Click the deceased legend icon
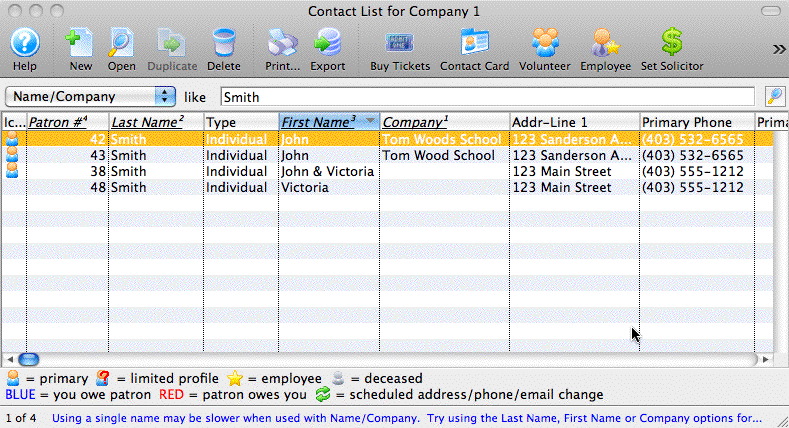This screenshot has width=789, height=428. click(338, 378)
